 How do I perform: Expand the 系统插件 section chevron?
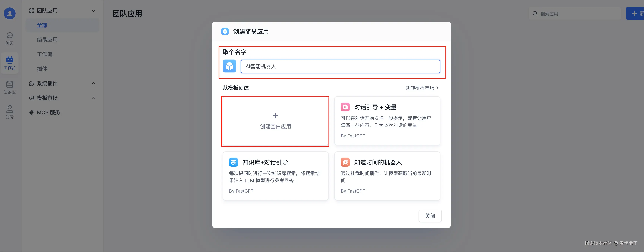(93, 83)
